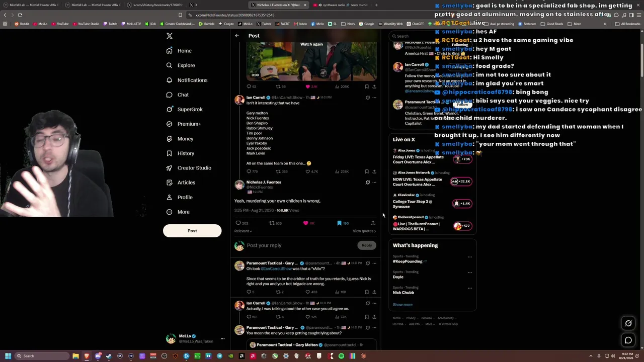Click Show more under What's happening
The image size is (644, 362).
coord(403,305)
